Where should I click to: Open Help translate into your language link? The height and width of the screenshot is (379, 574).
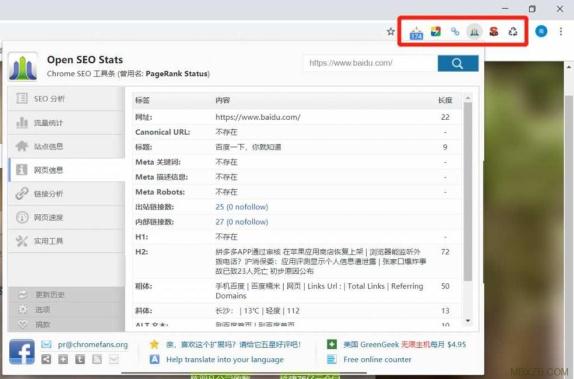225,360
